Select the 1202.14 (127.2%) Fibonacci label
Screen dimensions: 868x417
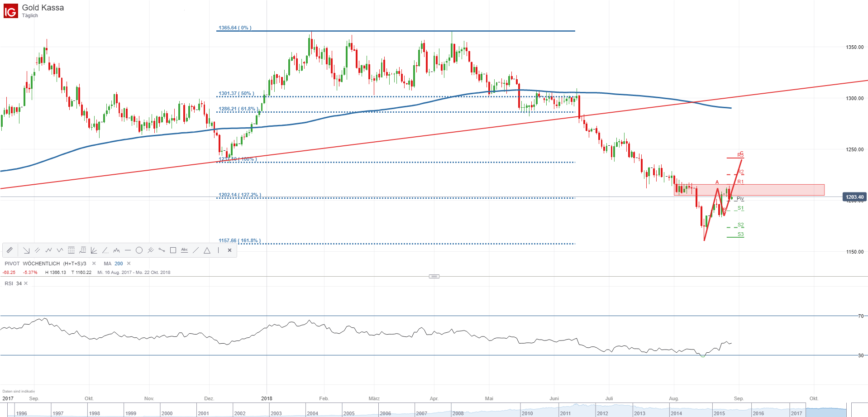[240, 195]
